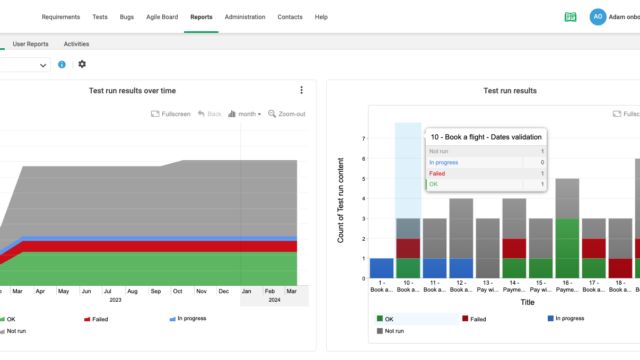Click the Fullscreen icon on left chart
640x360 pixels.
pos(155,114)
